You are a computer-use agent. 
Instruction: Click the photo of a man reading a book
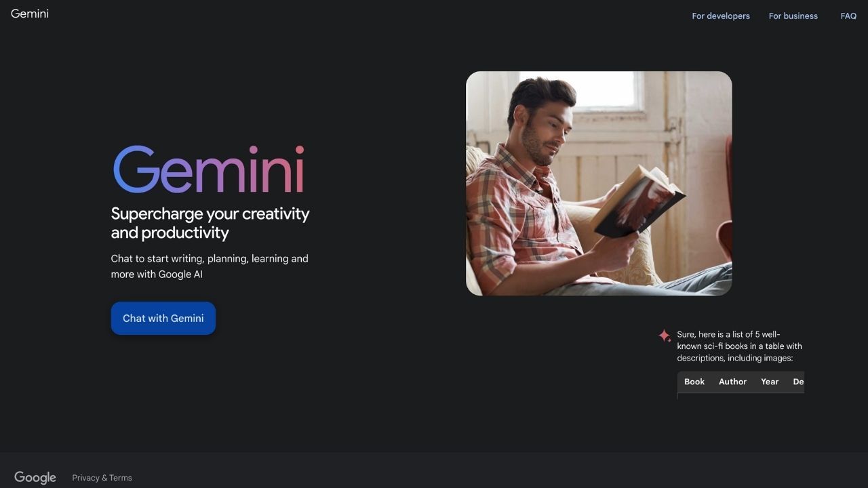[x=599, y=183]
